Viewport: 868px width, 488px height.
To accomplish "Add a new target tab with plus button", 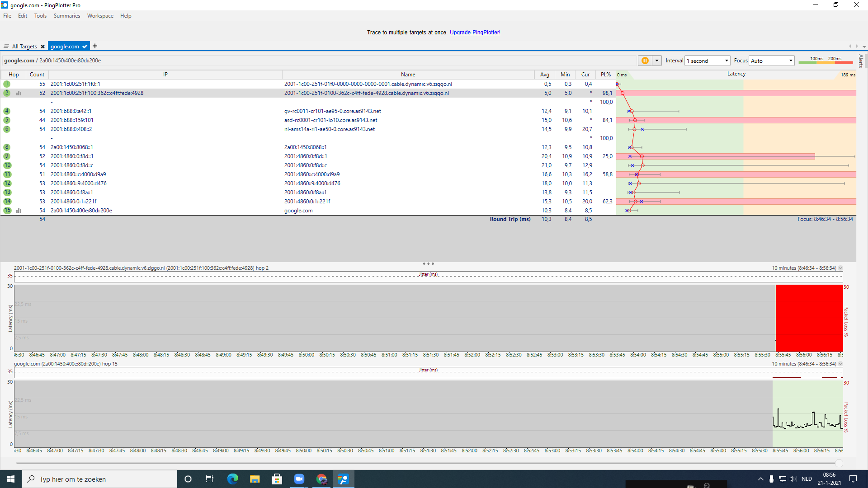I will 95,46.
